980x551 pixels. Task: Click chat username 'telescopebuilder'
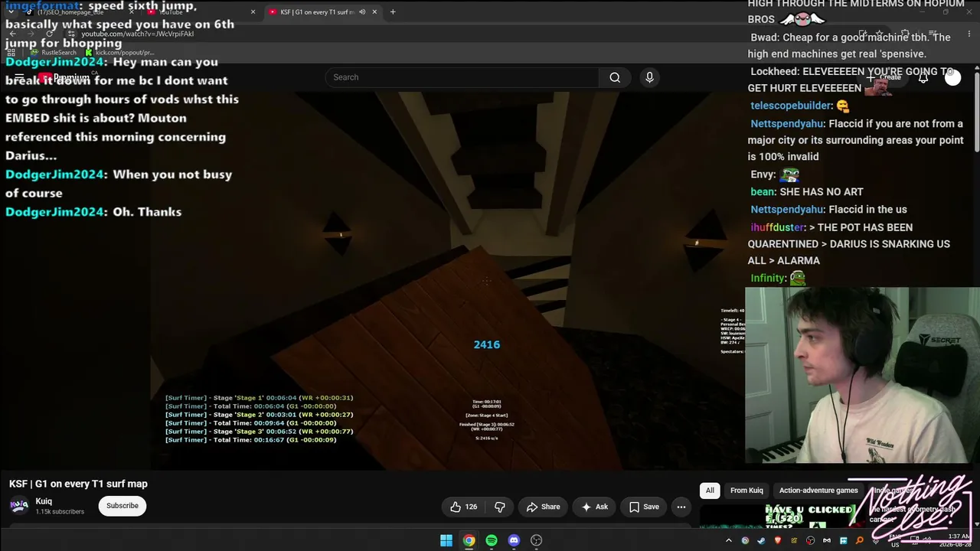pos(791,106)
